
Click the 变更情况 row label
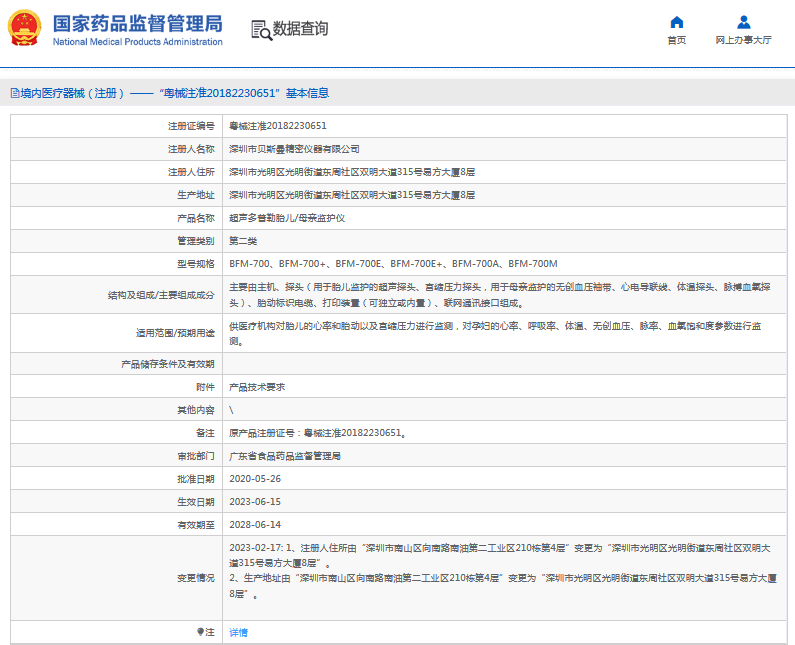tap(196, 578)
